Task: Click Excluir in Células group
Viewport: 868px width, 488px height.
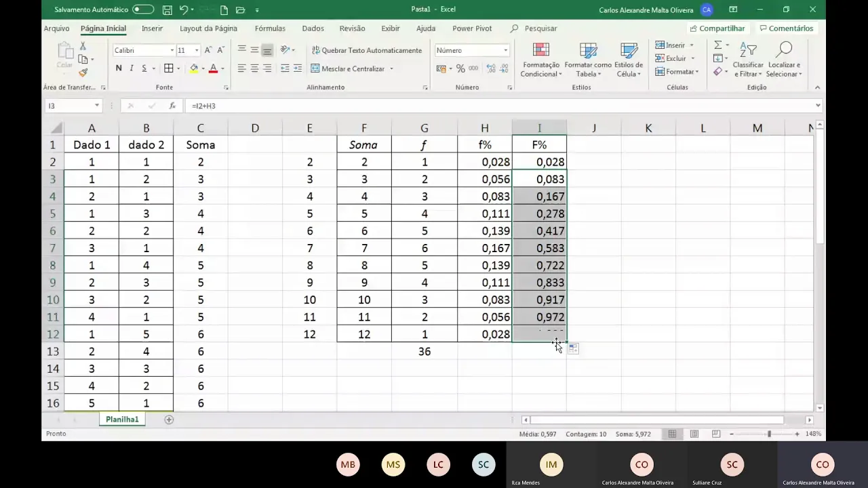Action: click(675, 58)
